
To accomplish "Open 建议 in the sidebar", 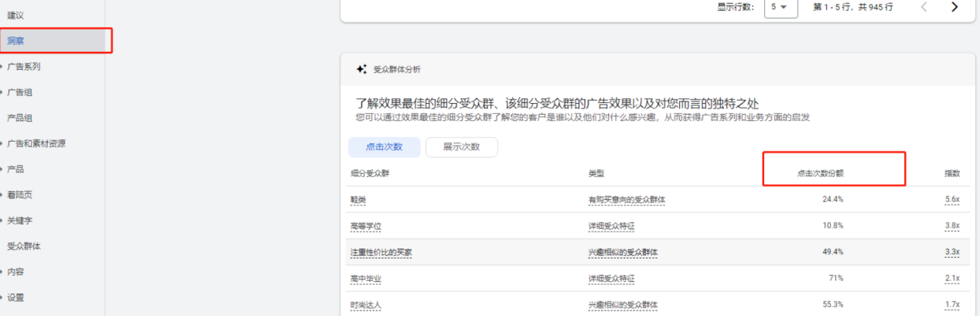I will point(15,15).
